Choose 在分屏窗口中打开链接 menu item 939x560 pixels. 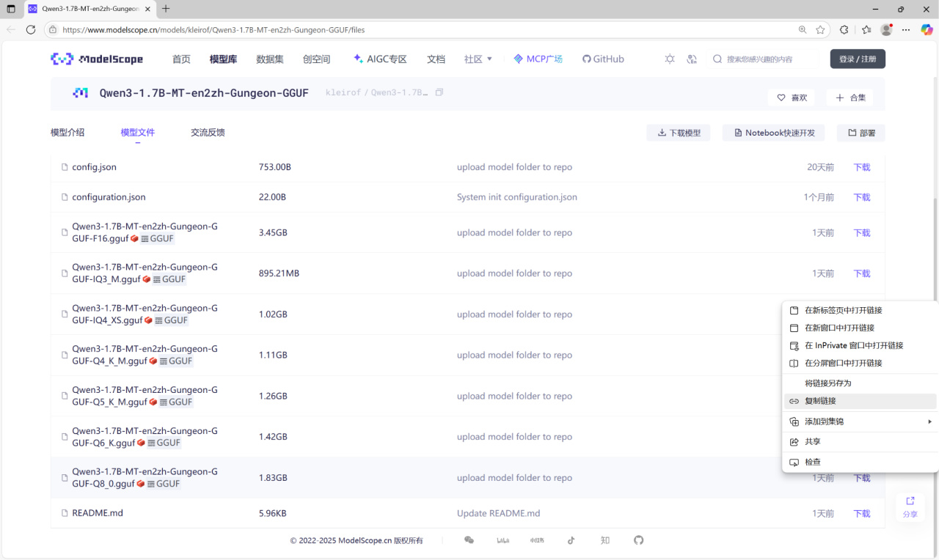(x=860, y=363)
